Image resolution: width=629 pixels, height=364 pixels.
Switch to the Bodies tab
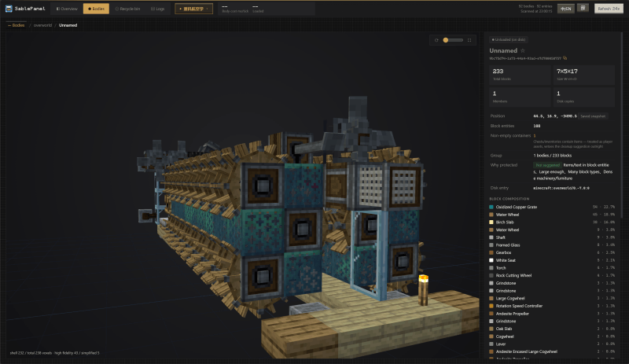click(x=96, y=9)
